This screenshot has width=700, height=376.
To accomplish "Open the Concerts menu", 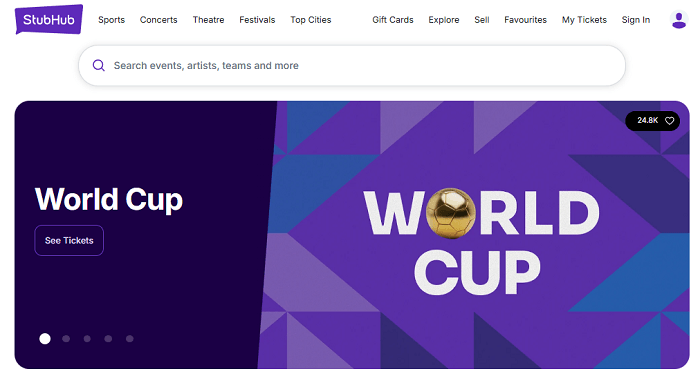I will (158, 20).
